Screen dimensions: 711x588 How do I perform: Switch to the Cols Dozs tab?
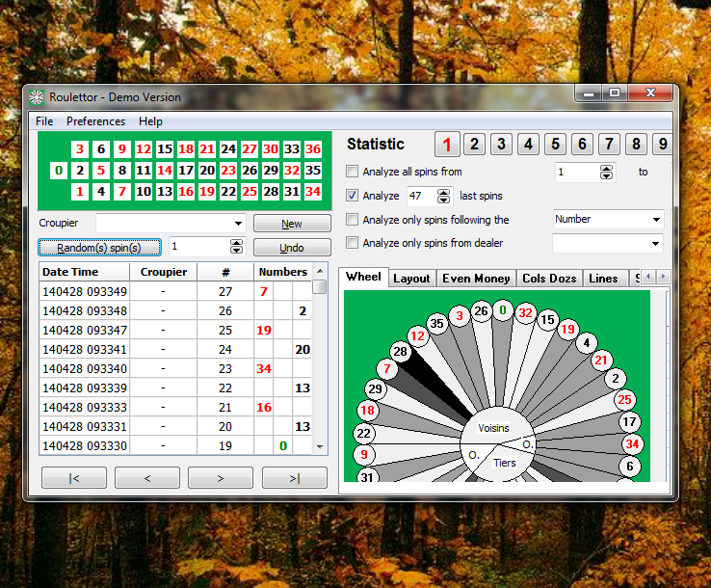click(x=549, y=279)
